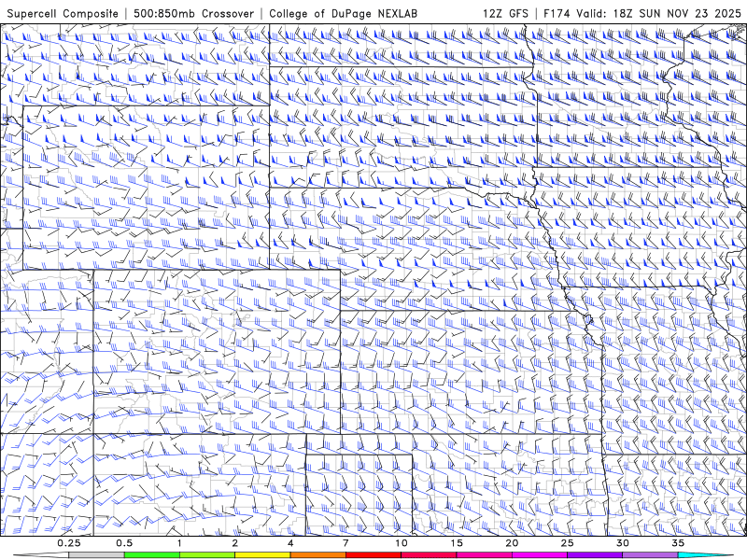Viewport: 747px width, 560px height.
Task: Click the legend value 30
Action: tap(622, 543)
